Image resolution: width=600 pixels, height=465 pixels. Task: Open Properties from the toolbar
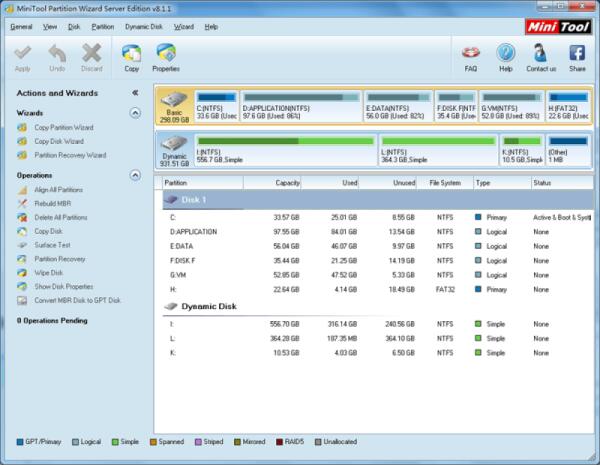click(x=166, y=56)
